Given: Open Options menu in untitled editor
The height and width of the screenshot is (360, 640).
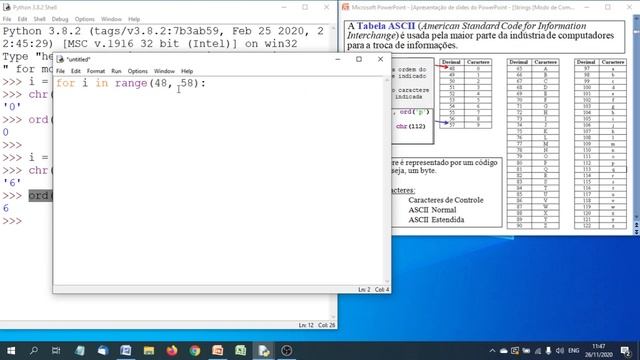Looking at the screenshot, I should (138, 71).
